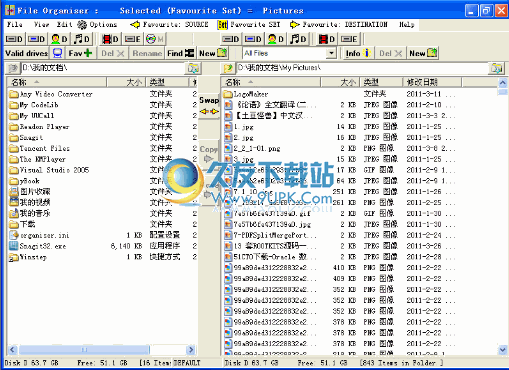Open the Options menu
The width and height of the screenshot is (509, 370).
(x=97, y=24)
